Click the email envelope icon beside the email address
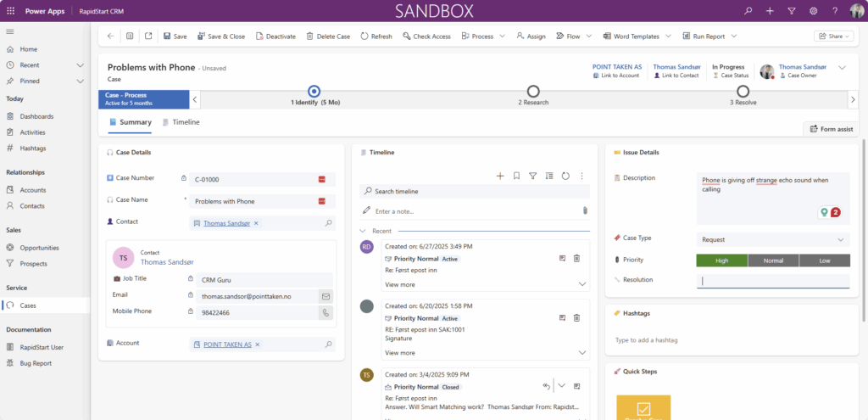Image resolution: width=868 pixels, height=420 pixels. pos(325,296)
